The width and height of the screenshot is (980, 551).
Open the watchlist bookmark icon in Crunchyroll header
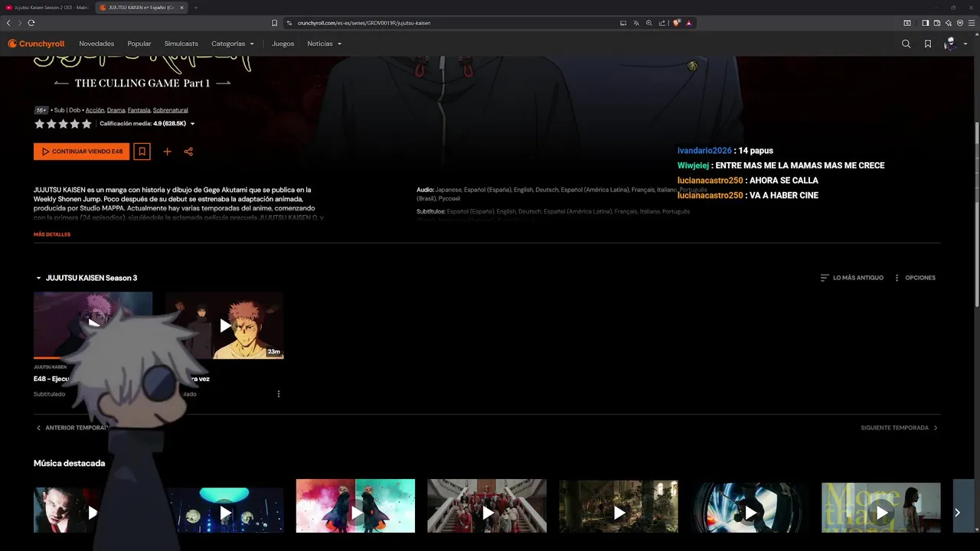tap(928, 44)
